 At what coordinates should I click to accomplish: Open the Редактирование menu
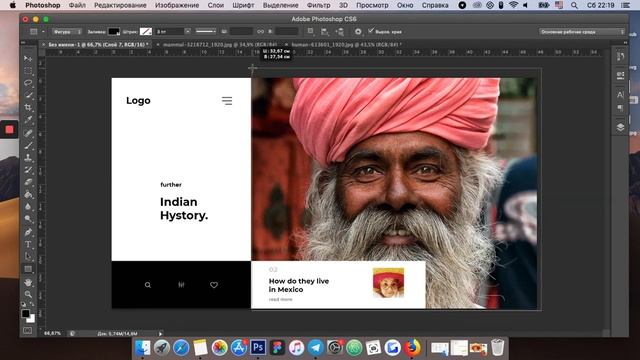[120, 5]
